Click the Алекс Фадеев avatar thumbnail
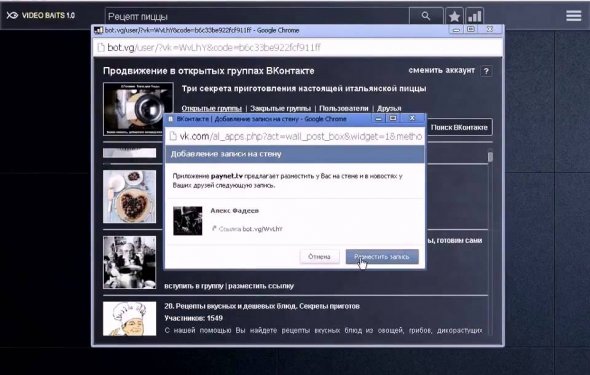 click(x=187, y=221)
